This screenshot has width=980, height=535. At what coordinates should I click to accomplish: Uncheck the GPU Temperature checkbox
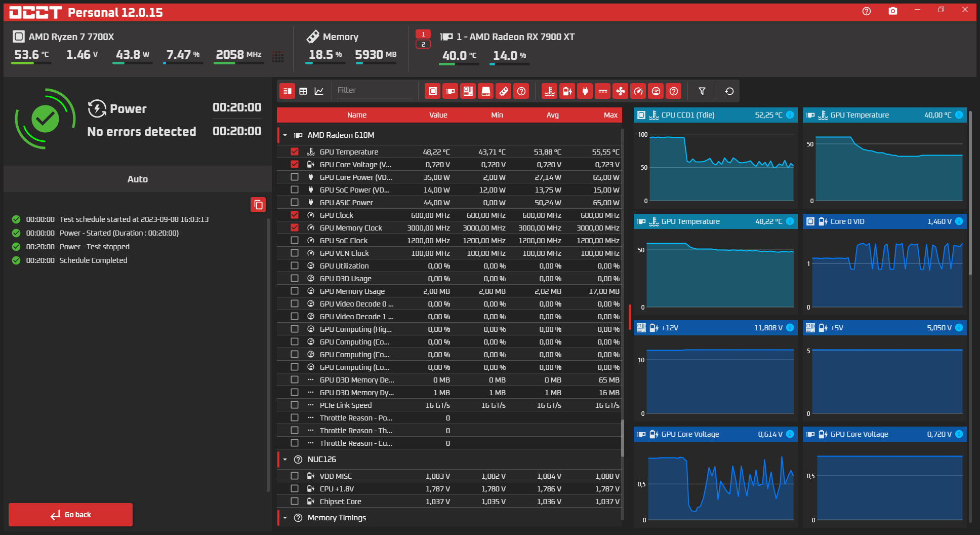(x=295, y=152)
